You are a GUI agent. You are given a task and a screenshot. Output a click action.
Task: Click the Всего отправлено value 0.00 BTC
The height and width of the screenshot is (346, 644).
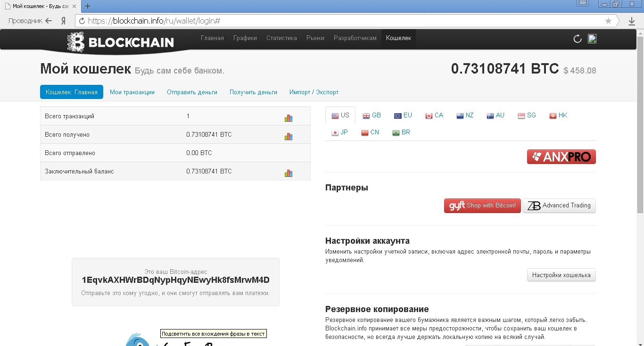coord(199,153)
